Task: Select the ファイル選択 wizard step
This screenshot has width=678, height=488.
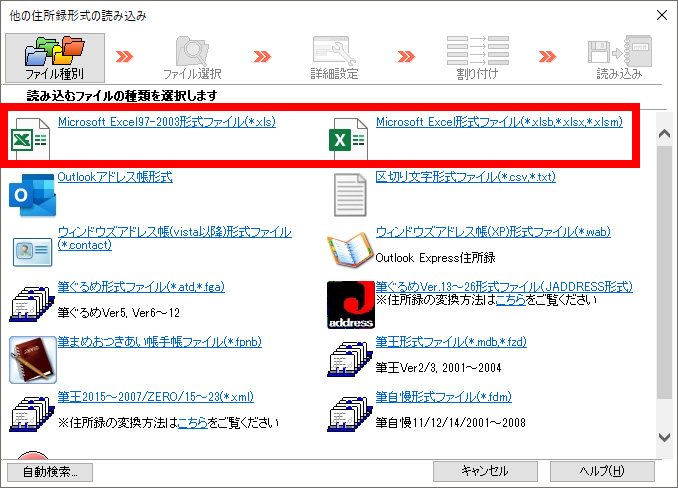Action: point(192,58)
